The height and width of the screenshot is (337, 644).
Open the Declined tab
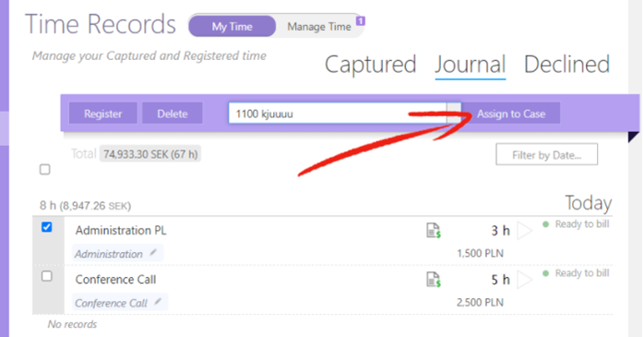tap(566, 65)
